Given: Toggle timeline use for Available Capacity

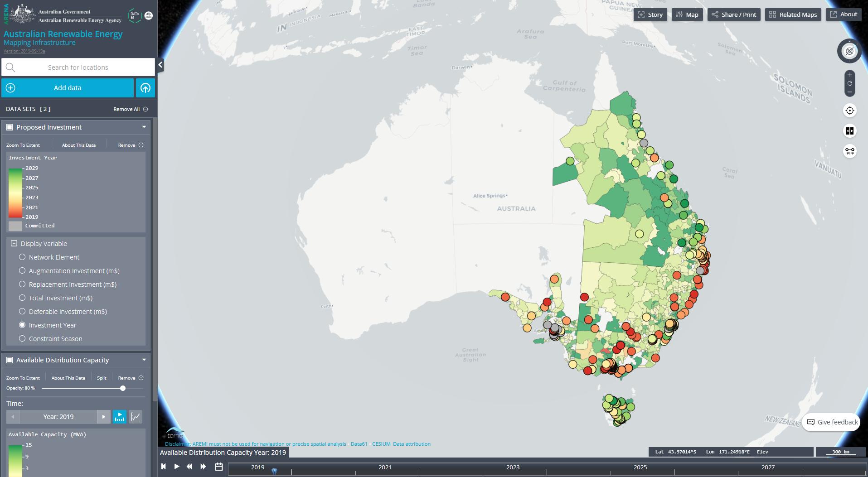Looking at the screenshot, I should (120, 417).
